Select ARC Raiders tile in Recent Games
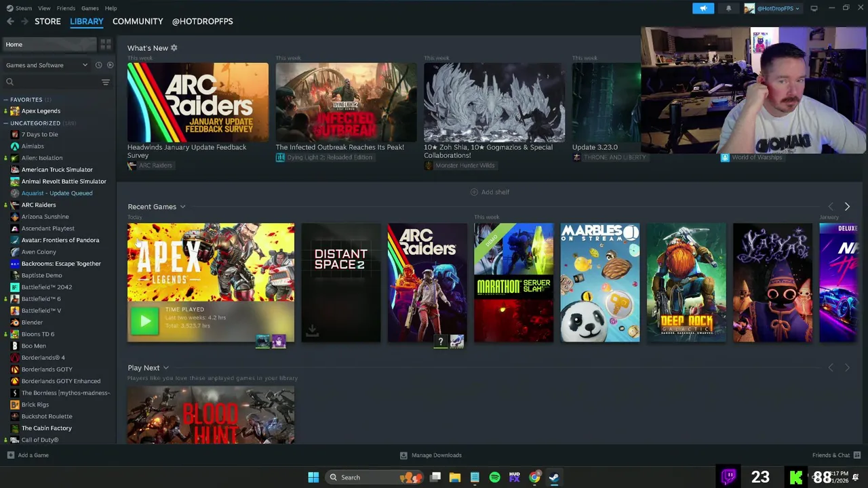The height and width of the screenshot is (488, 868). (x=427, y=283)
